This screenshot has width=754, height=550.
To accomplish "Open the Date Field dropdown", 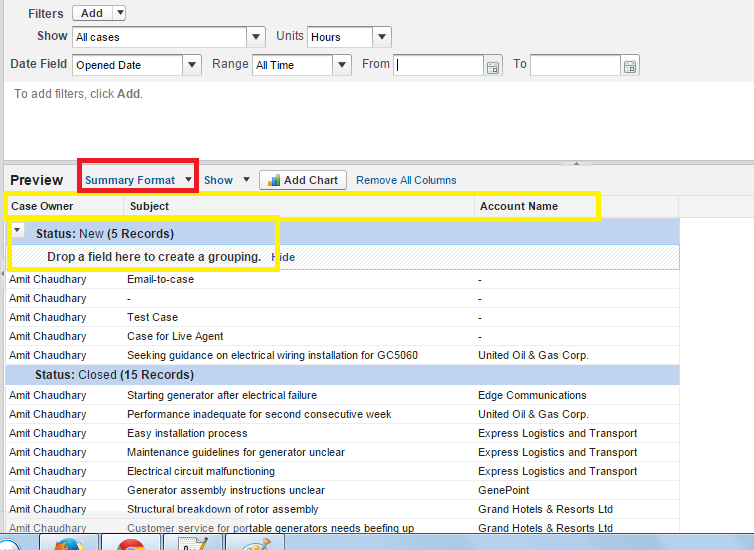I will point(192,65).
